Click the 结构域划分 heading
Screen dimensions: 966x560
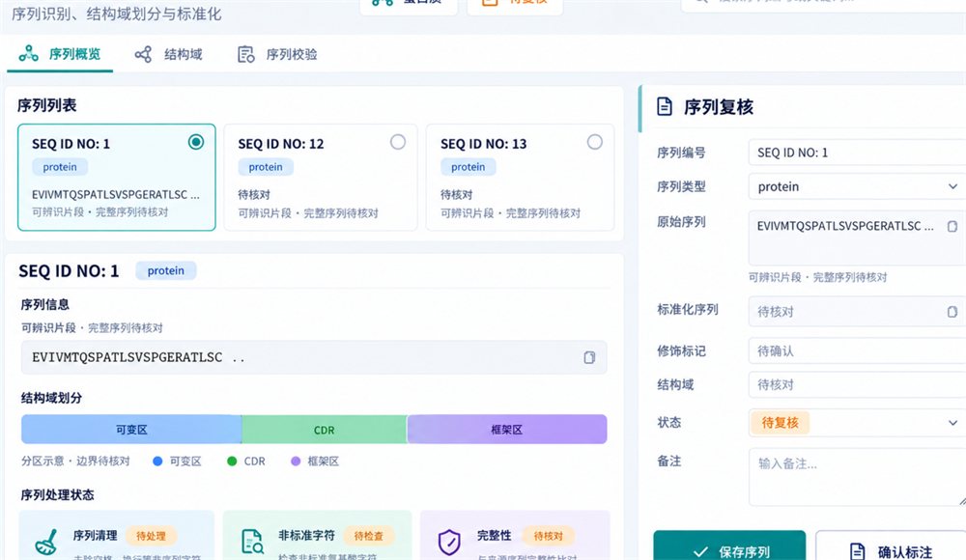coord(52,398)
